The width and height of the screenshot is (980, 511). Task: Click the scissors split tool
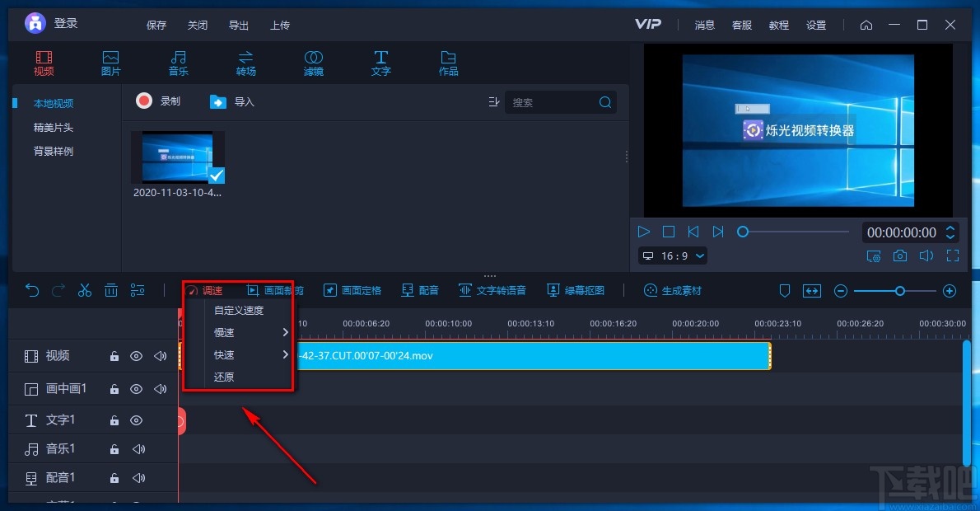tap(84, 290)
